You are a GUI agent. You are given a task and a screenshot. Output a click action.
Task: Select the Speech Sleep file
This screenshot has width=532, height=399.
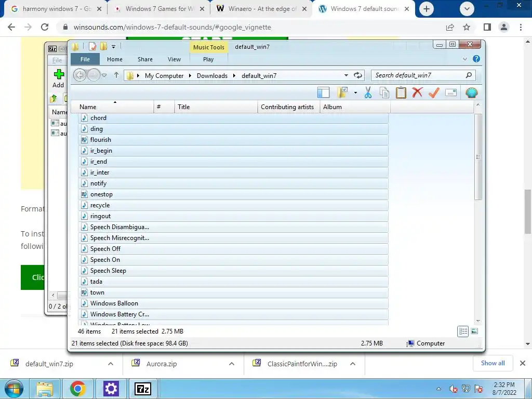click(x=233, y=270)
